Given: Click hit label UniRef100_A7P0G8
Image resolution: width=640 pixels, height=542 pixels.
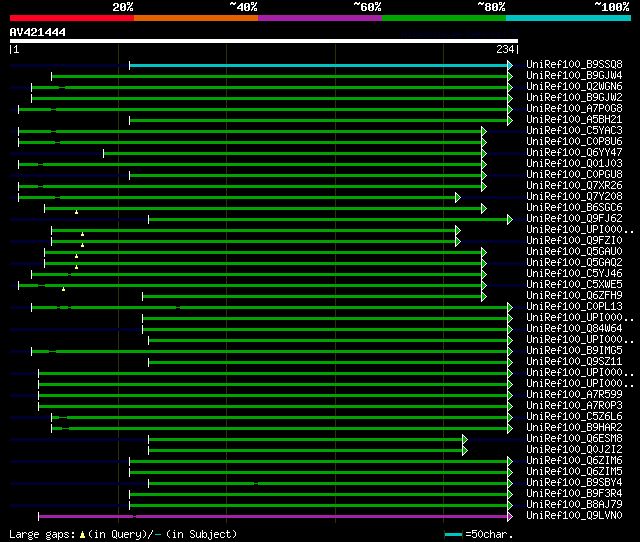Looking at the screenshot, I should click(574, 108).
